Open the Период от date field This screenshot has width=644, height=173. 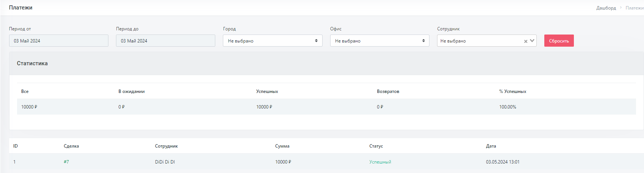point(59,41)
